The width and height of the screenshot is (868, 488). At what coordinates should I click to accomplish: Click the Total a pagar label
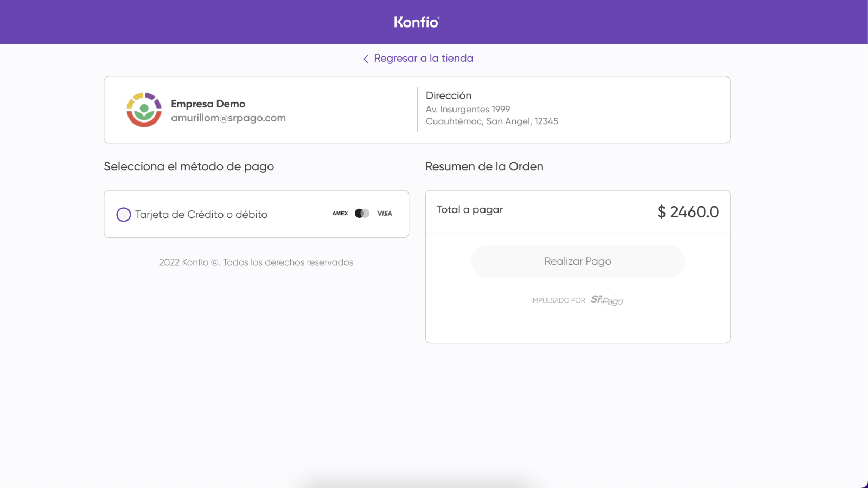[x=470, y=209]
